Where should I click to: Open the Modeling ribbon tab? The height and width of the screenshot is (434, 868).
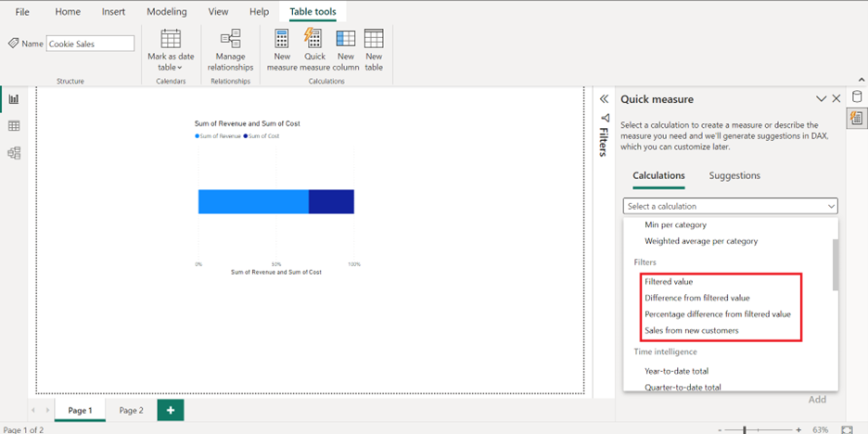(167, 12)
